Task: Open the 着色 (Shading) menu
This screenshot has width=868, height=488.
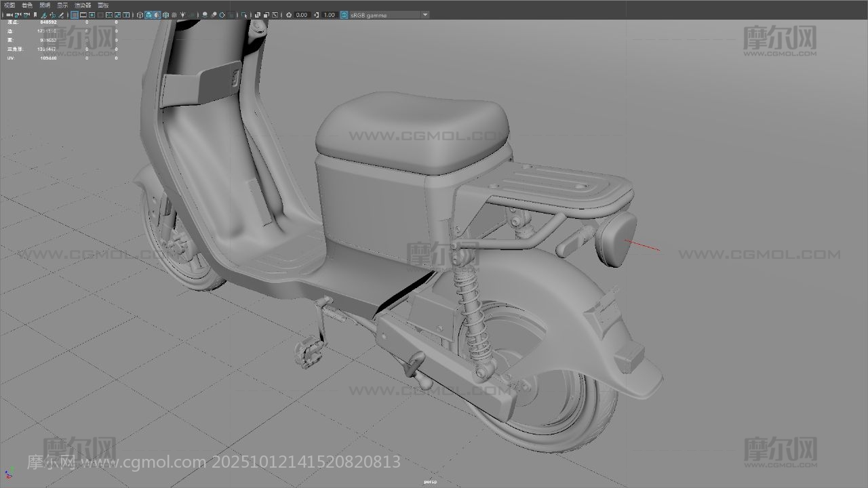Action: click(x=27, y=5)
